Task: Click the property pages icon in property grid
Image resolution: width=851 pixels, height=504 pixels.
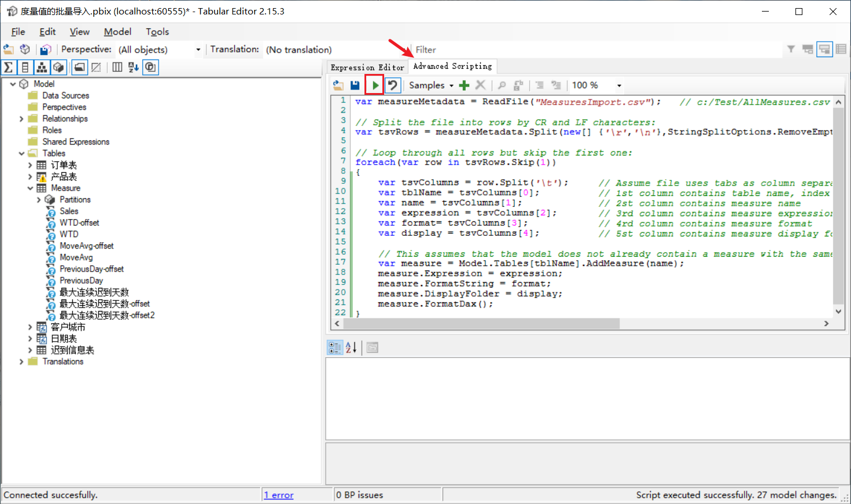Action: (372, 347)
